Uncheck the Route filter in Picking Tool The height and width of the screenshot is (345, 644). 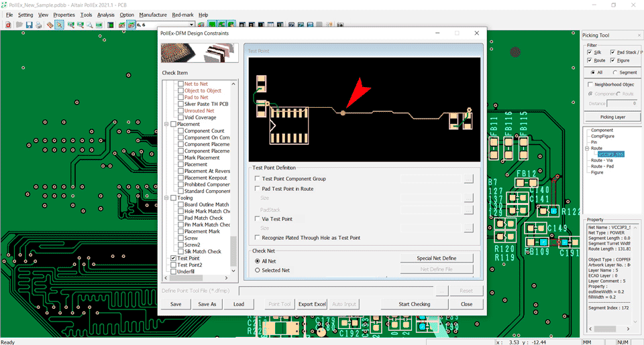point(590,60)
